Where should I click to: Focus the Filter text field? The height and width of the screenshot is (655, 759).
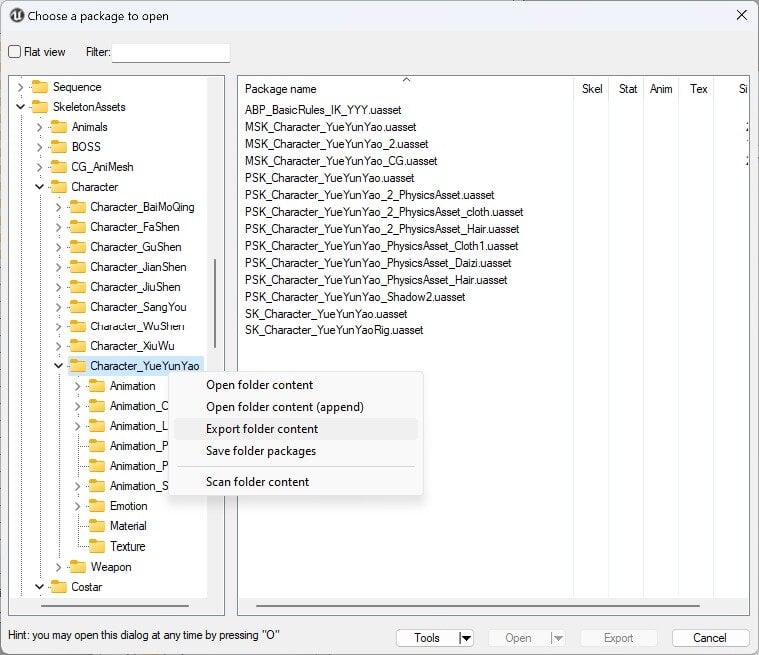tap(171, 52)
